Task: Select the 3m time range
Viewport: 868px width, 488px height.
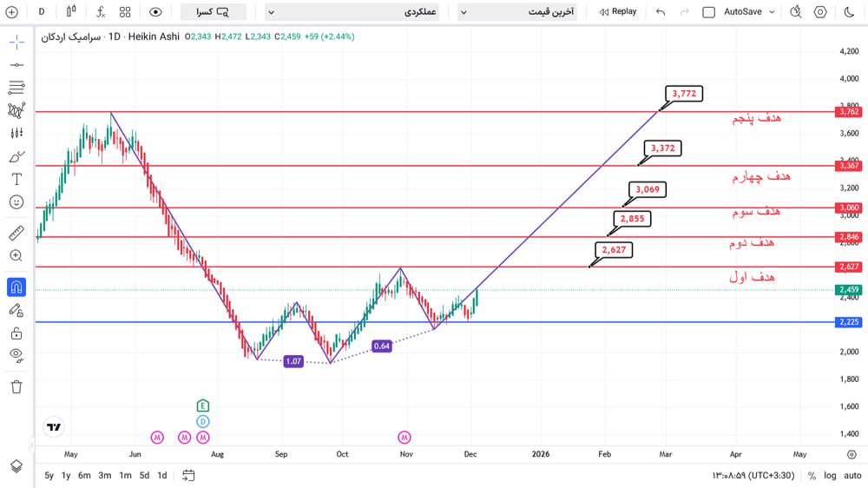Action: pyautogui.click(x=104, y=475)
